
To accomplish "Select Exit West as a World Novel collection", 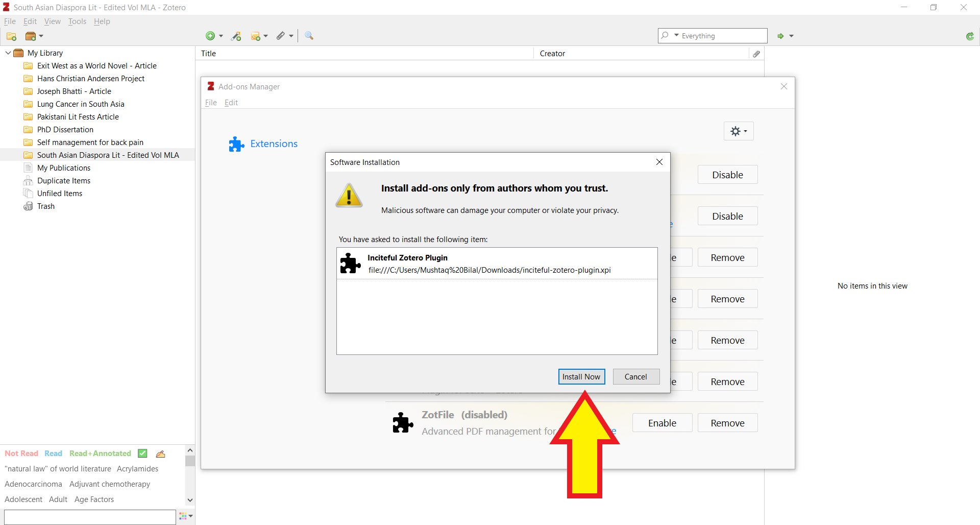I will [96, 66].
